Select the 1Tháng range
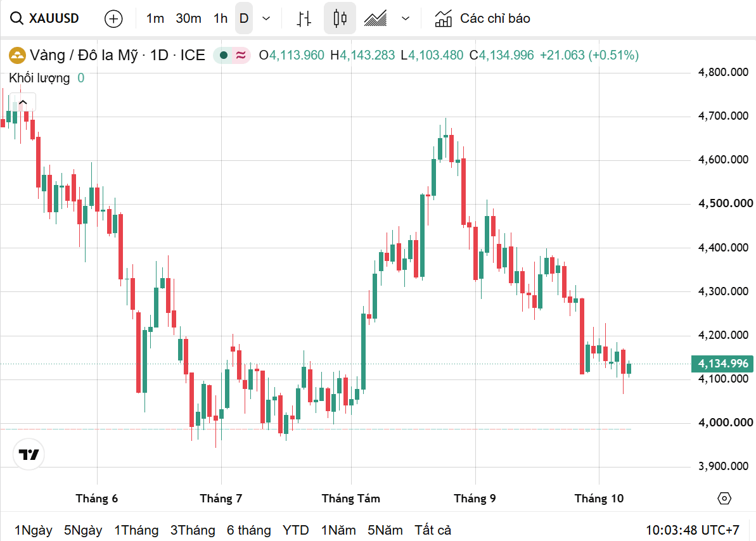 point(136,530)
